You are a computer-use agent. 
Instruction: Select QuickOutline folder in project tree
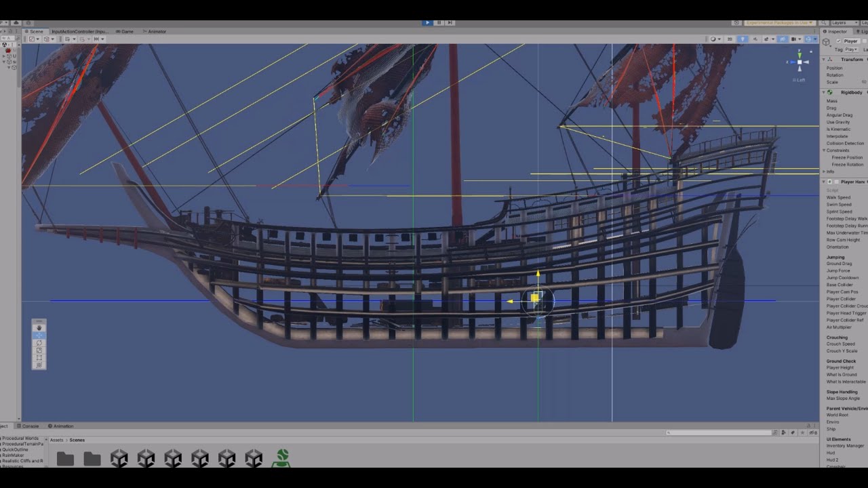tap(16, 449)
